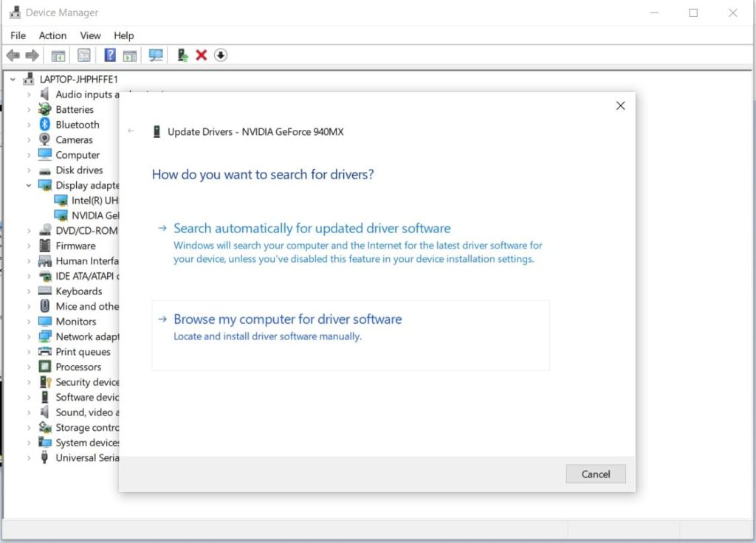This screenshot has height=543, width=756.
Task: Click the Device Manager title bar icon
Action: (x=15, y=13)
